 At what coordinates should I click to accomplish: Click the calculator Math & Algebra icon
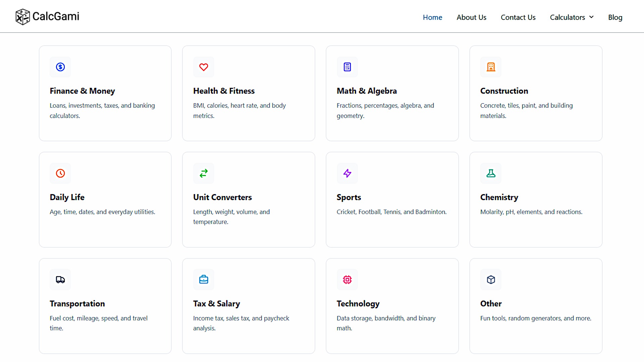pyautogui.click(x=347, y=67)
